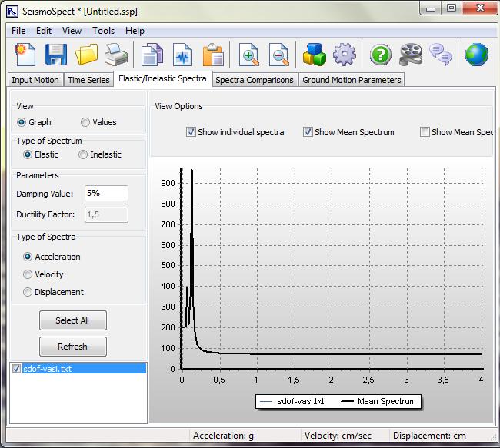Select the Values view radio button
Image resolution: width=500 pixels, height=448 pixels.
click(x=85, y=122)
